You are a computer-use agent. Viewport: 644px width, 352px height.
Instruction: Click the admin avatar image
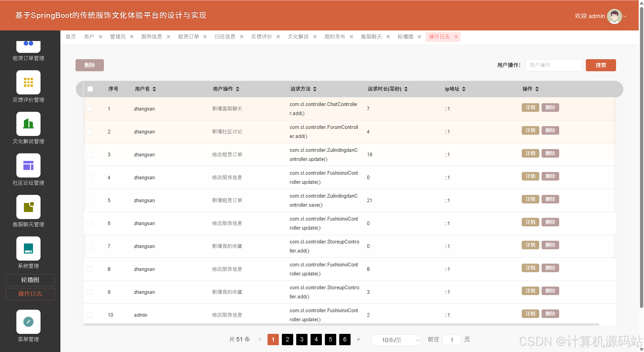click(614, 16)
